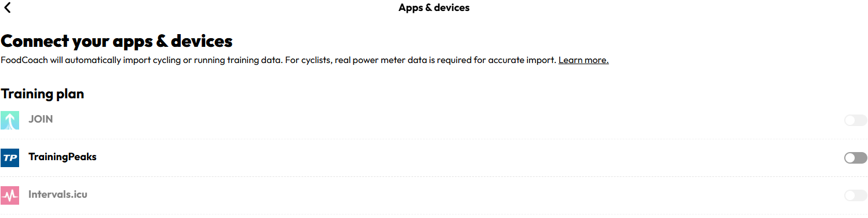The width and height of the screenshot is (868, 218).
Task: Click the blue TrainingPeaks TP logo
Action: coord(10,157)
